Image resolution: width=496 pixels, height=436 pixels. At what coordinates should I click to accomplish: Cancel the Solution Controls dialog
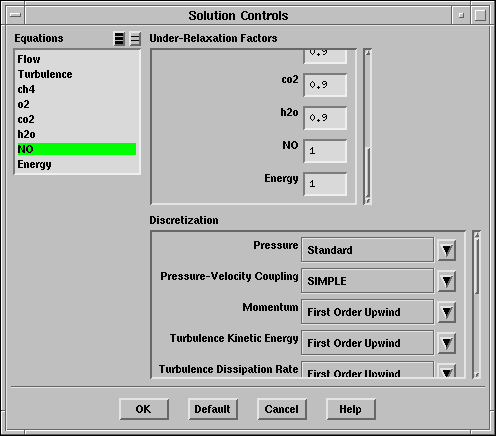point(282,409)
